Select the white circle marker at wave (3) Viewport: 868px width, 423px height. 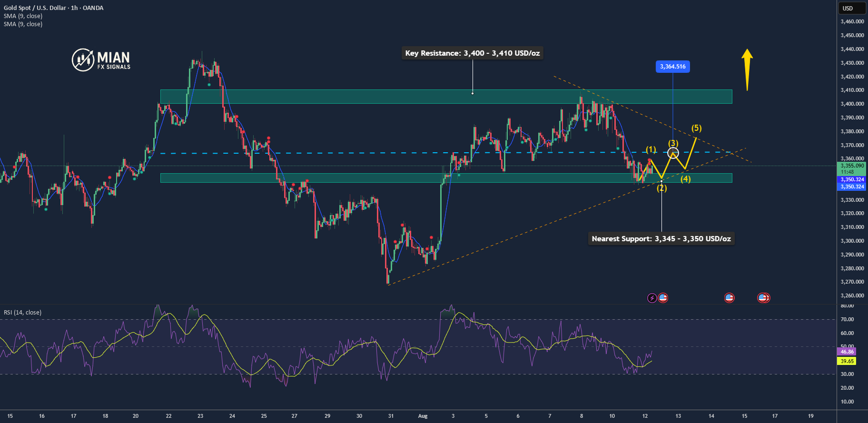pos(673,153)
